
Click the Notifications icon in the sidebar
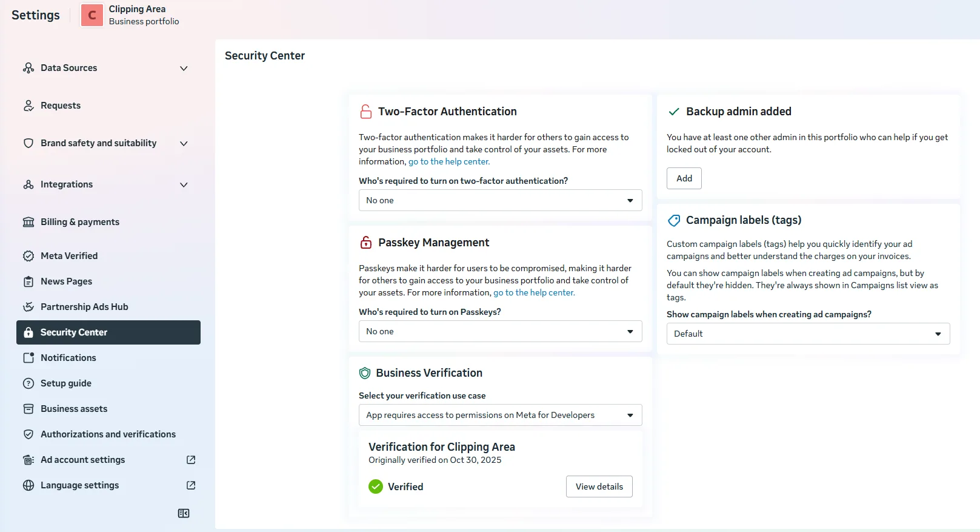(28, 358)
